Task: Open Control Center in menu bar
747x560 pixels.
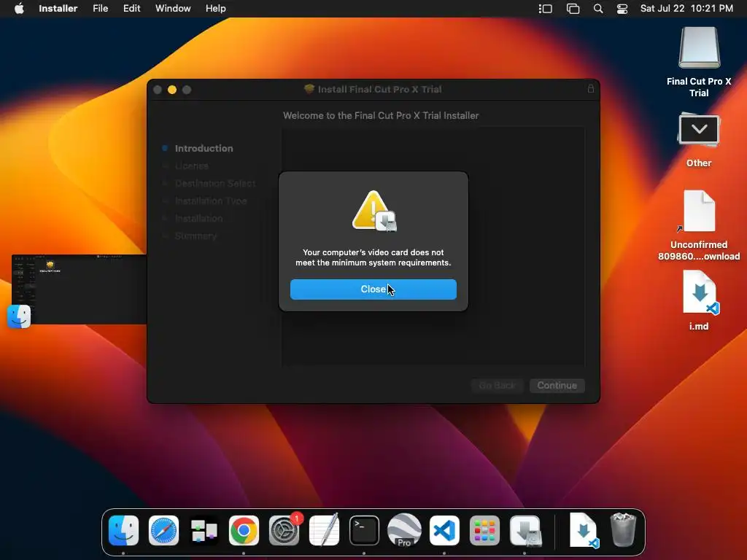Action: [622, 9]
